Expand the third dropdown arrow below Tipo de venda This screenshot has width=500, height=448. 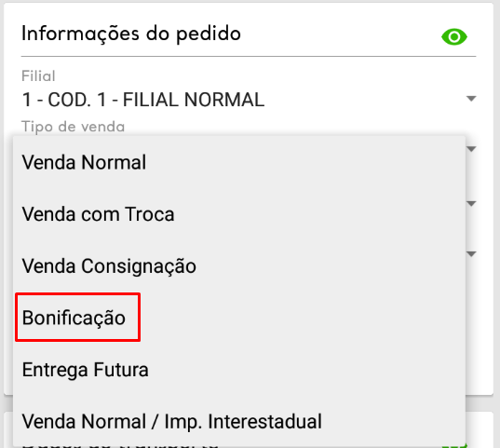click(471, 254)
